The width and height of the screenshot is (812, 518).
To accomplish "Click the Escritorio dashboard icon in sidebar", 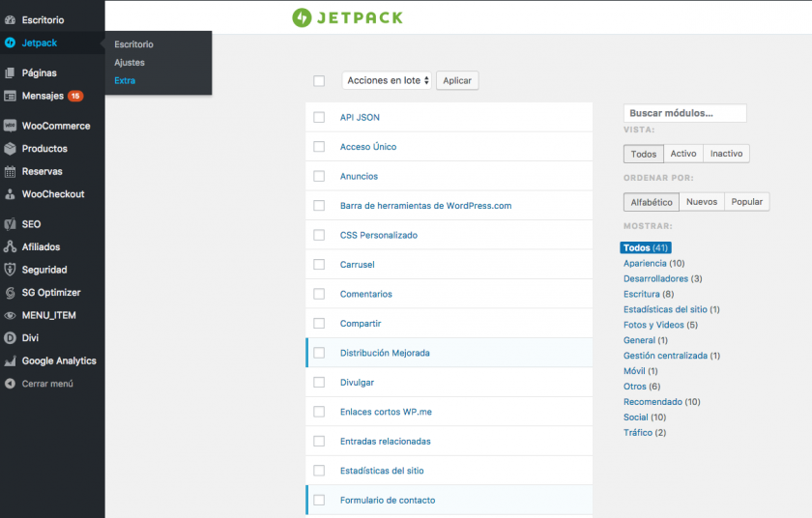I will (10, 20).
